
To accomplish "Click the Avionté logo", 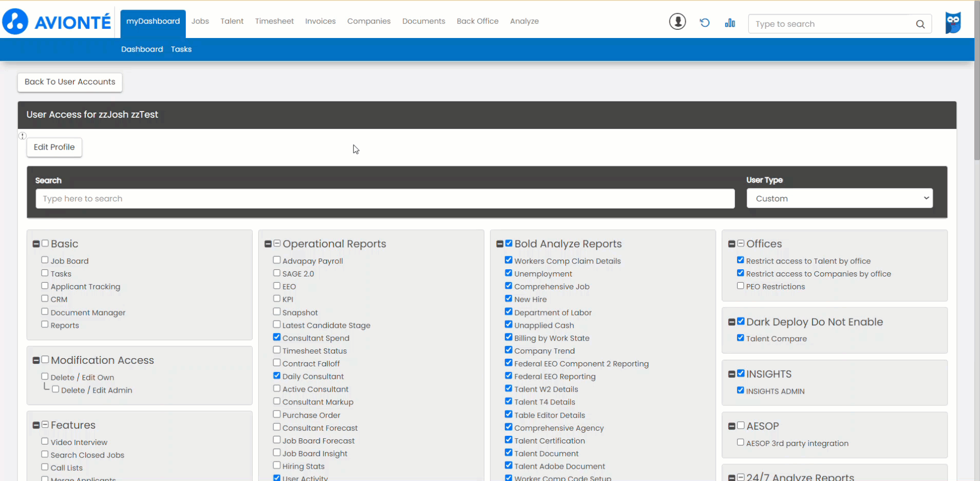I will click(x=56, y=22).
